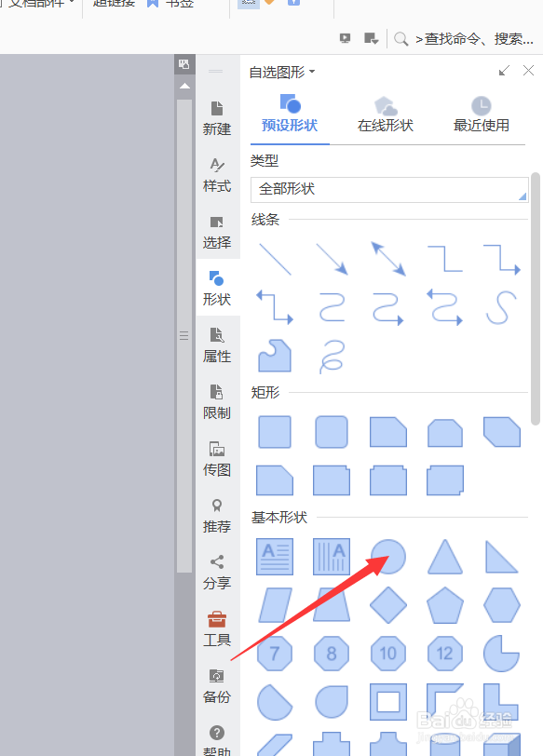Open the 新建 (New) sidebar panel

[x=217, y=118]
